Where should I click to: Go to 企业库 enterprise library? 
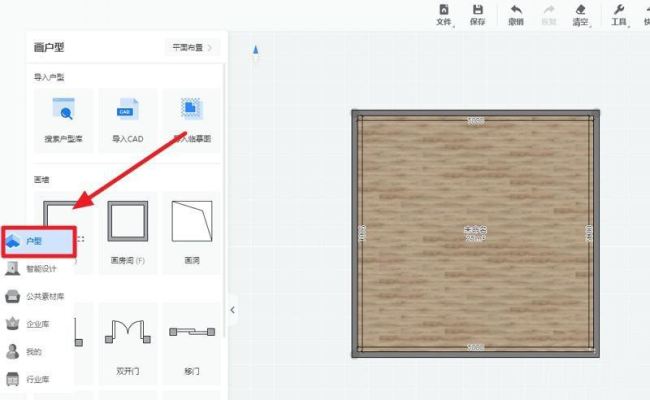point(38,324)
